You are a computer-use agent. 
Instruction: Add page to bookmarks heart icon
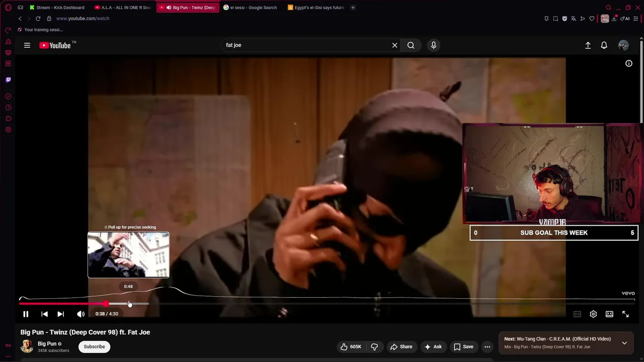tap(592, 19)
